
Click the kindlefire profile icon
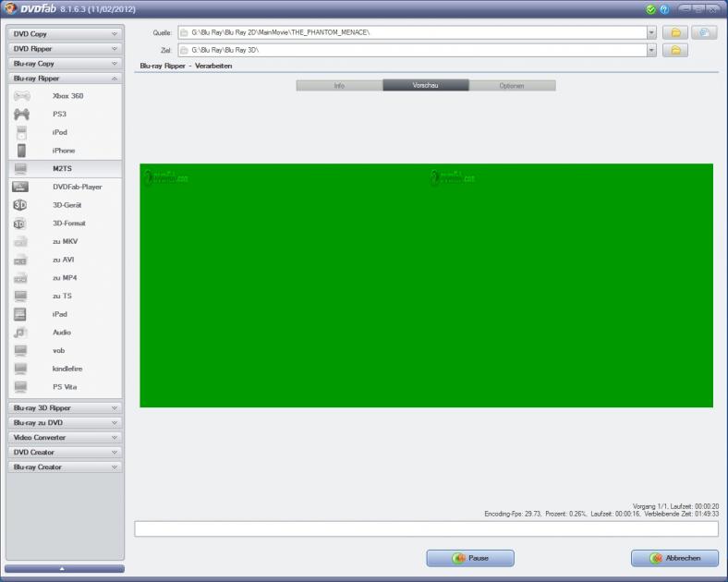tap(20, 369)
